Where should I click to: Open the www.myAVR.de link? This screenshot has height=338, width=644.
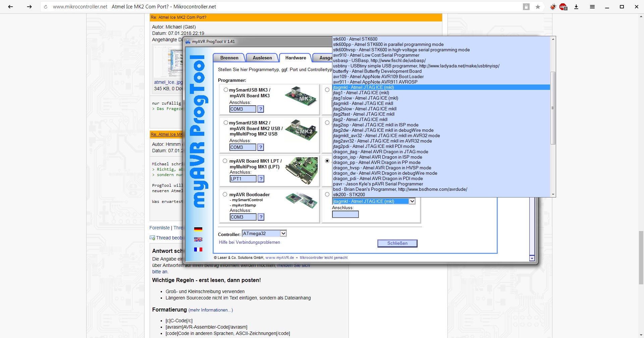click(x=279, y=258)
